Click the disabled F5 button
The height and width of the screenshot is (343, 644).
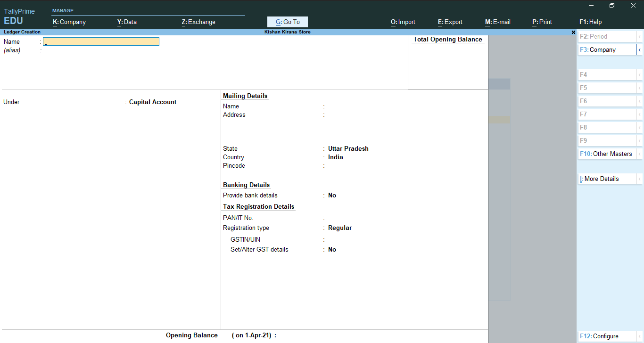607,88
